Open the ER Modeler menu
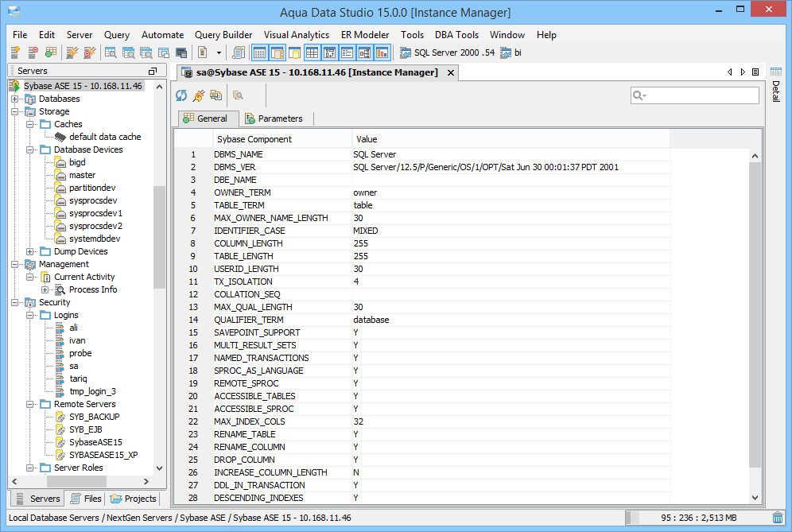792x532 pixels. pos(365,35)
